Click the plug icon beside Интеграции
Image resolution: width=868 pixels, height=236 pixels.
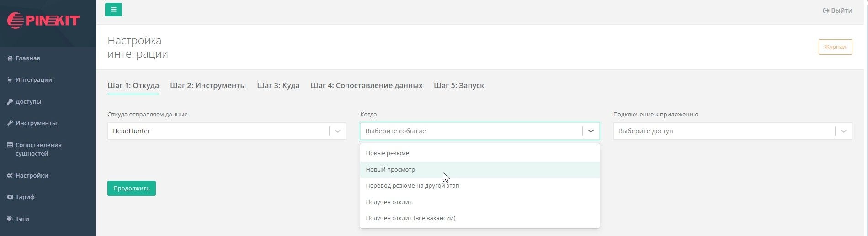[x=10, y=80]
